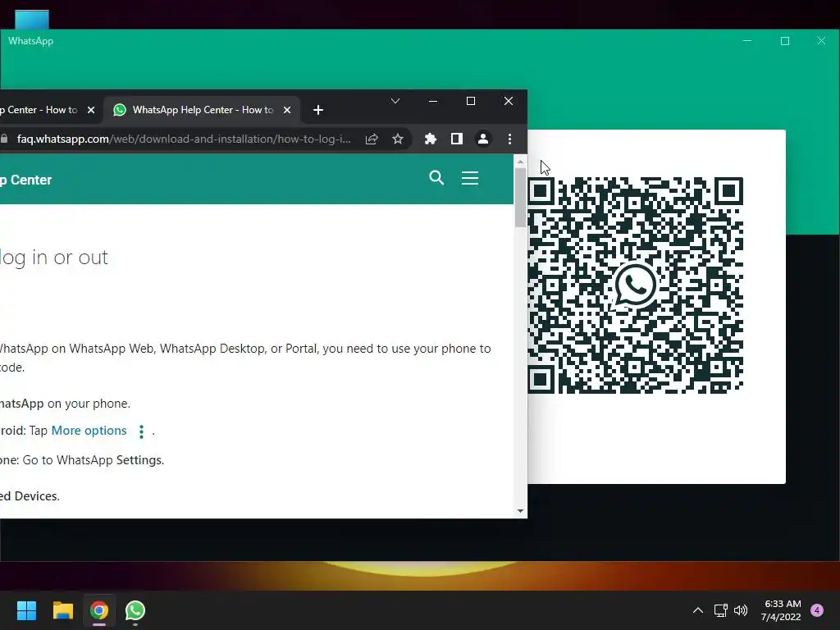
Task: Click the 'log in or out' heading text
Action: (54, 258)
